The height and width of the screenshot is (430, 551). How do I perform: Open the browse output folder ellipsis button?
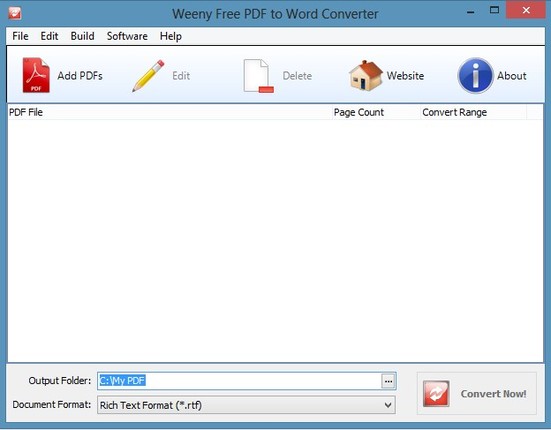(x=388, y=381)
